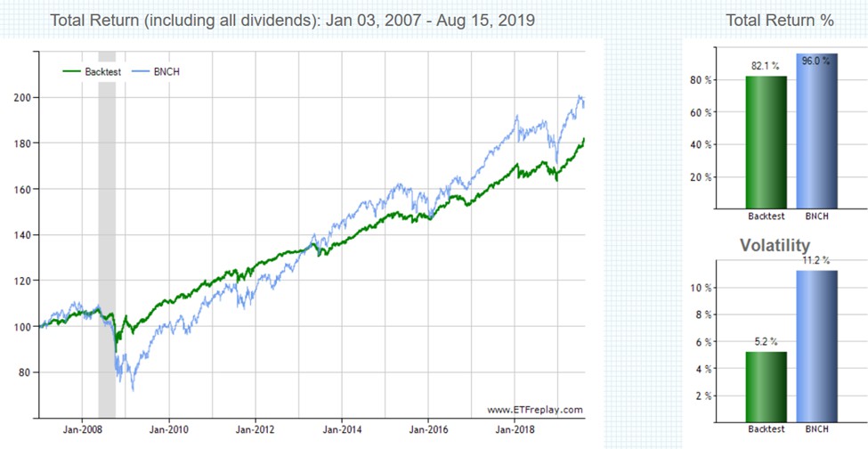Click the 96.0 % value label
This screenshot has height=449, width=868.
tap(817, 45)
